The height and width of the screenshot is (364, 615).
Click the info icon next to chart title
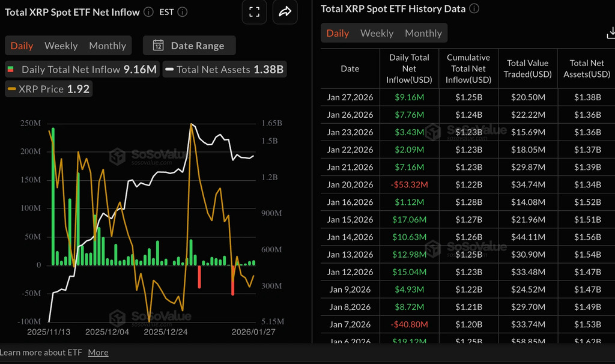pos(147,11)
